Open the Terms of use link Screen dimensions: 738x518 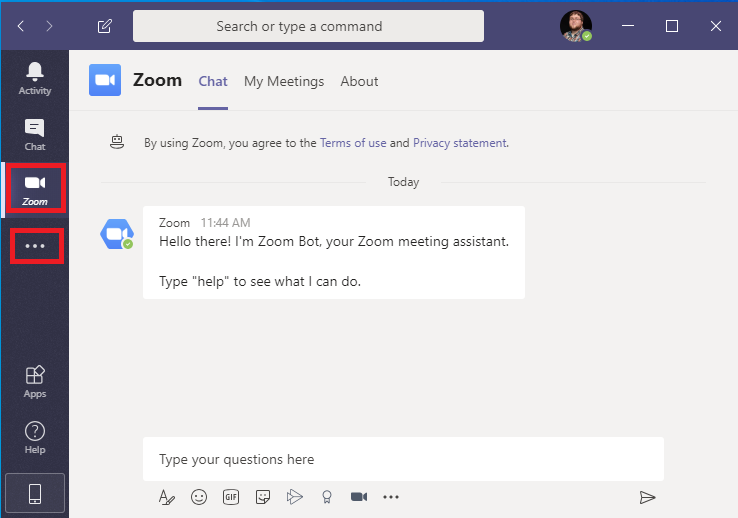click(353, 143)
